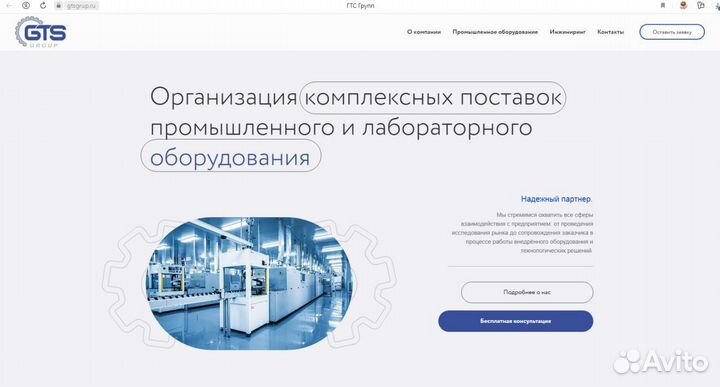The height and width of the screenshot is (387, 720).
Task: Click the 'Подробнее о нас' button
Action: (x=527, y=292)
